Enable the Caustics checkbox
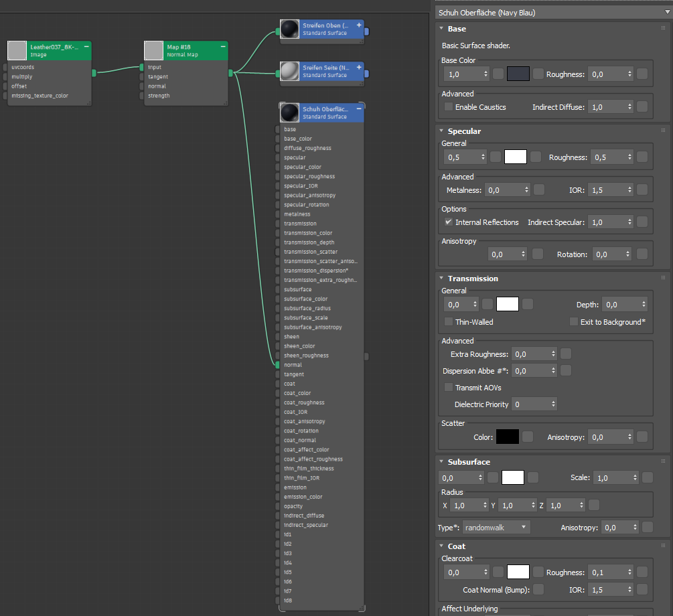673x616 pixels. pos(449,107)
